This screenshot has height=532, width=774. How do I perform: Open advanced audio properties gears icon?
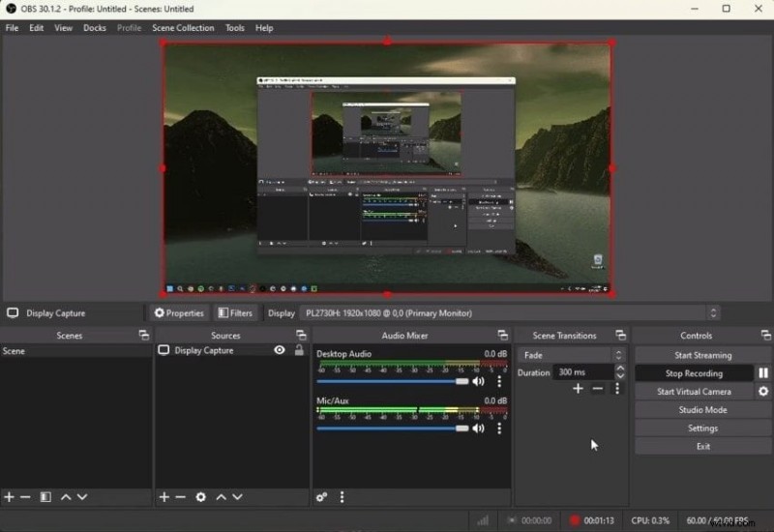pyautogui.click(x=321, y=497)
